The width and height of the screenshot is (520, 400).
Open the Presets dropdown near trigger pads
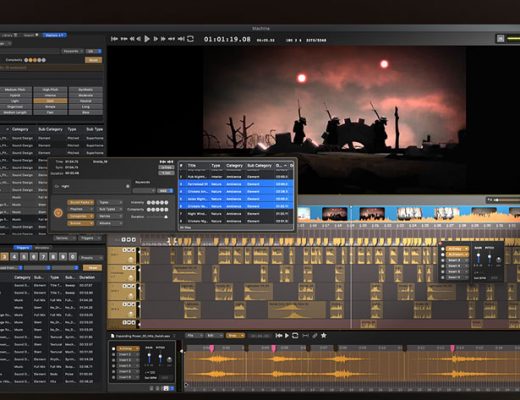click(91, 258)
